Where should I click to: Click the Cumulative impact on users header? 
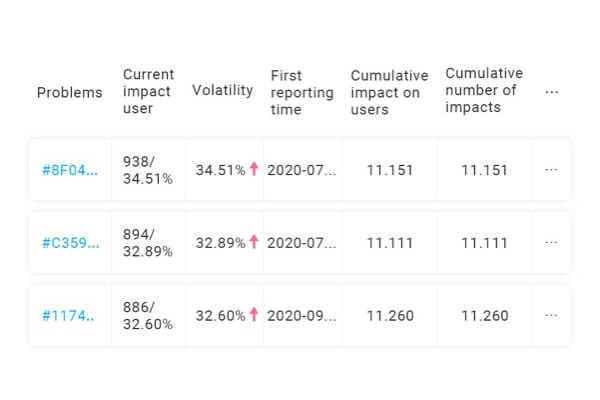click(389, 92)
